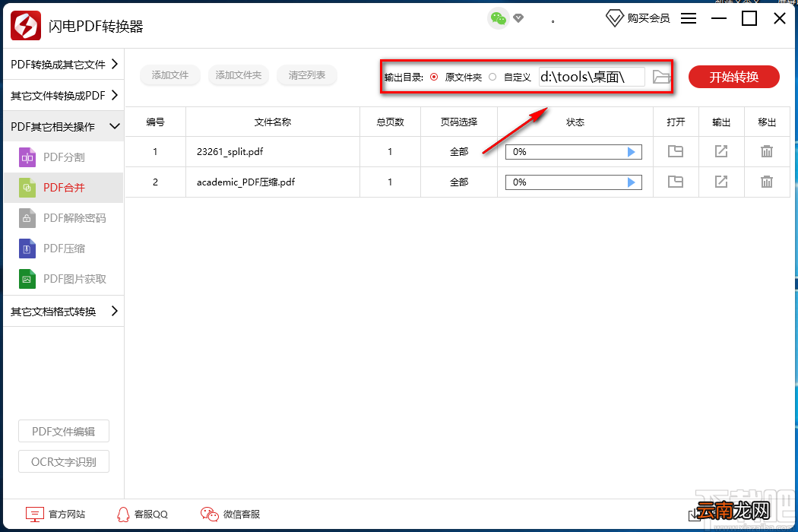Select the PDF合并 function

point(64,188)
